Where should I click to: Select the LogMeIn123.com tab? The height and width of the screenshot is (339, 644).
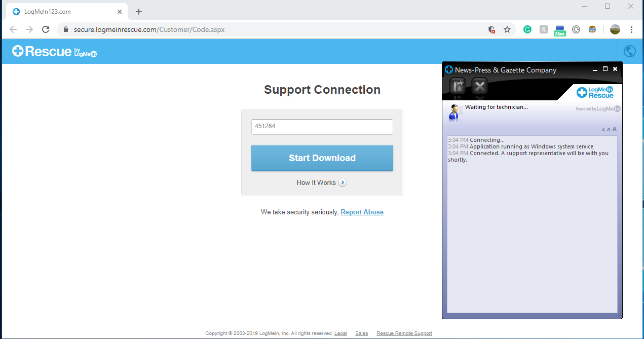point(67,12)
